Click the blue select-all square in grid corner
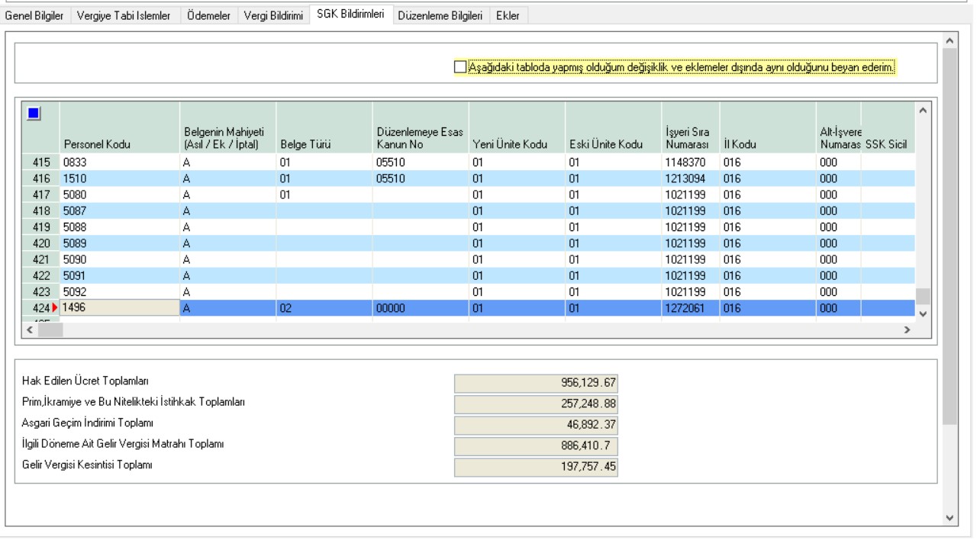The height and width of the screenshot is (540, 980). click(x=33, y=114)
